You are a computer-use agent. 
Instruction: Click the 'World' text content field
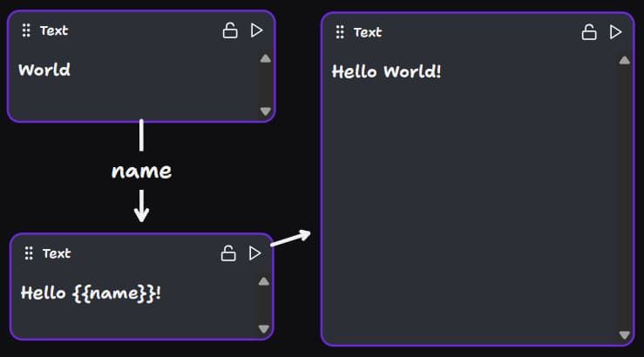coord(44,70)
